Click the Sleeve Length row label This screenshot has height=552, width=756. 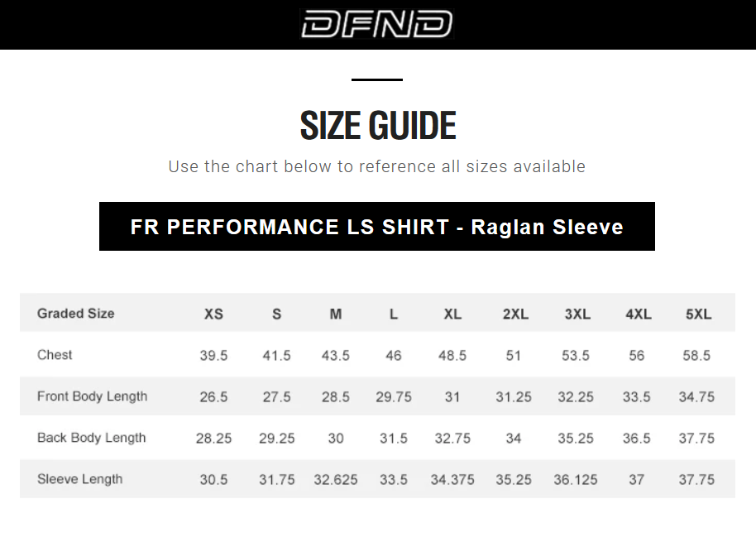[79, 479]
